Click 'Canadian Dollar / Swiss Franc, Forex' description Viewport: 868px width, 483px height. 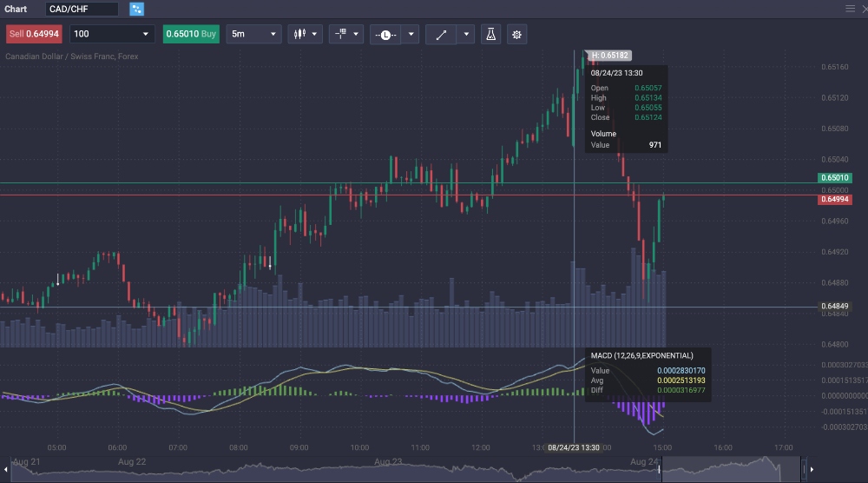(72, 56)
